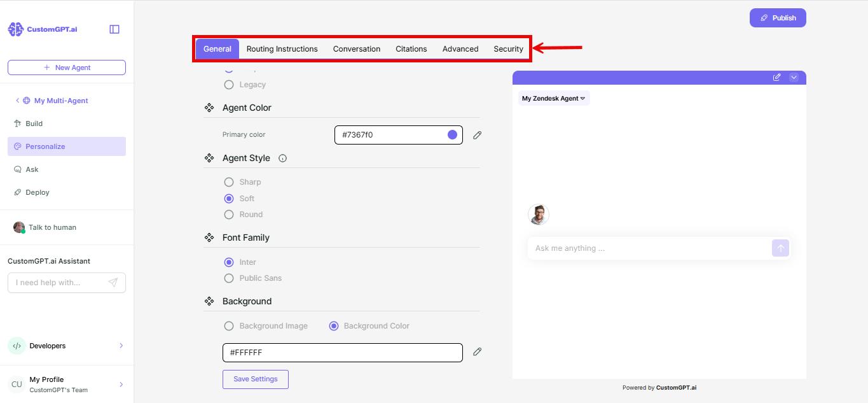Expand the My Profile chevron
Image resolution: width=868 pixels, height=403 pixels.
pos(121,385)
